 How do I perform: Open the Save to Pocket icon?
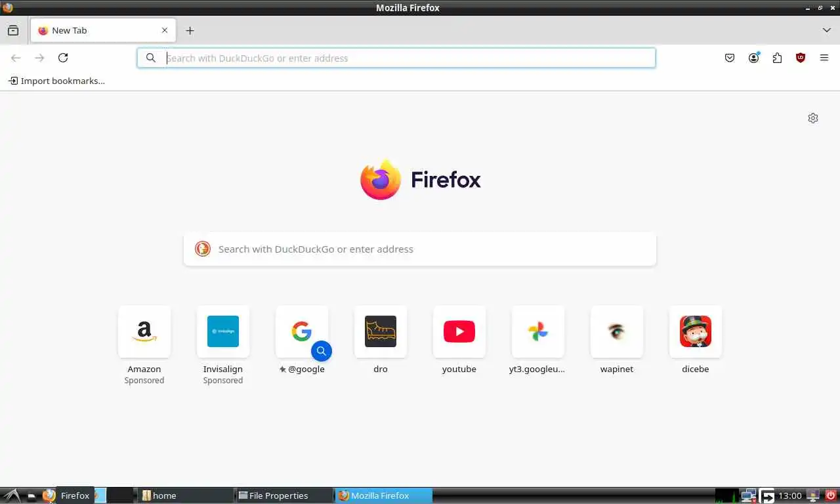coord(730,58)
